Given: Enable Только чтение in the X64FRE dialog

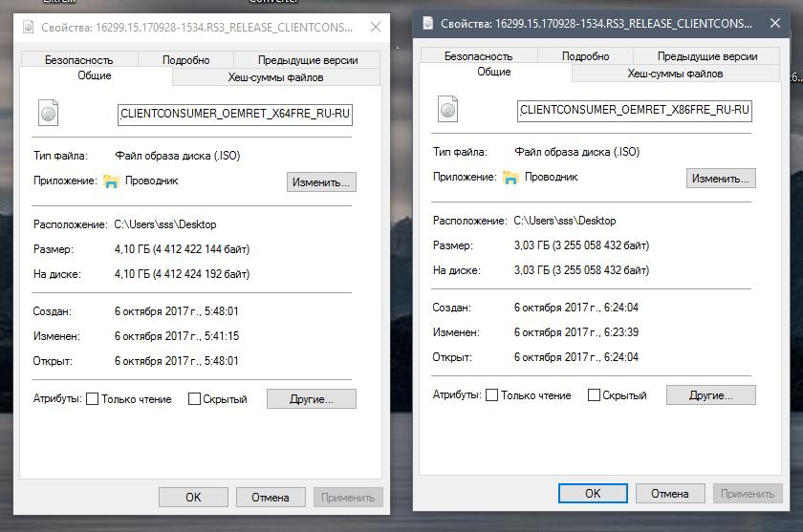Looking at the screenshot, I should click(93, 399).
